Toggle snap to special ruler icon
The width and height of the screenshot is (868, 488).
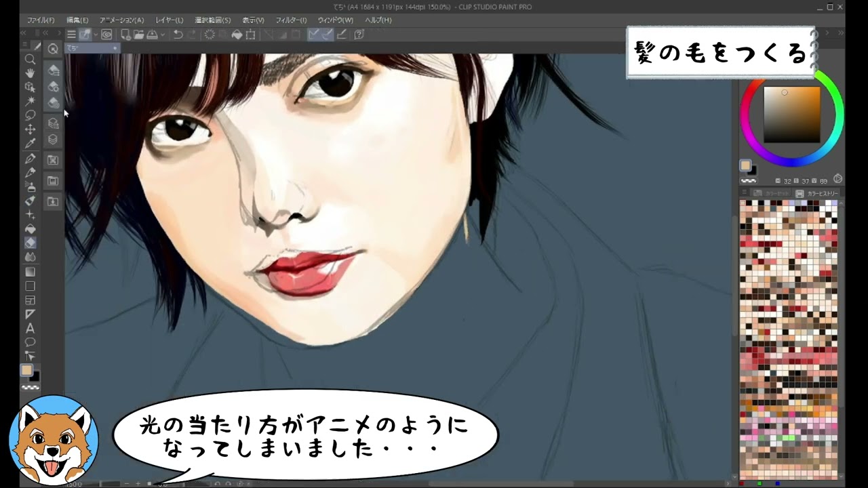tap(328, 35)
